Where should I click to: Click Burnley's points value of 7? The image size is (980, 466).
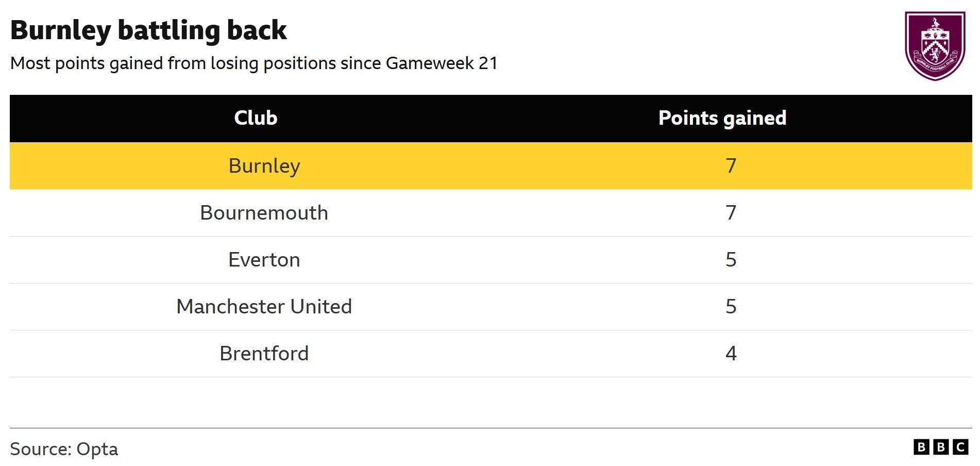[731, 166]
